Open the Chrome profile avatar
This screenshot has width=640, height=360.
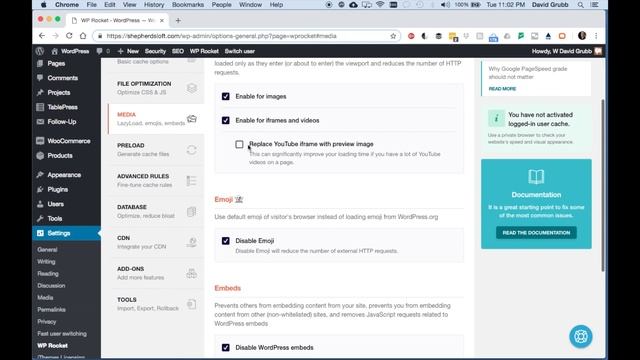582,36
